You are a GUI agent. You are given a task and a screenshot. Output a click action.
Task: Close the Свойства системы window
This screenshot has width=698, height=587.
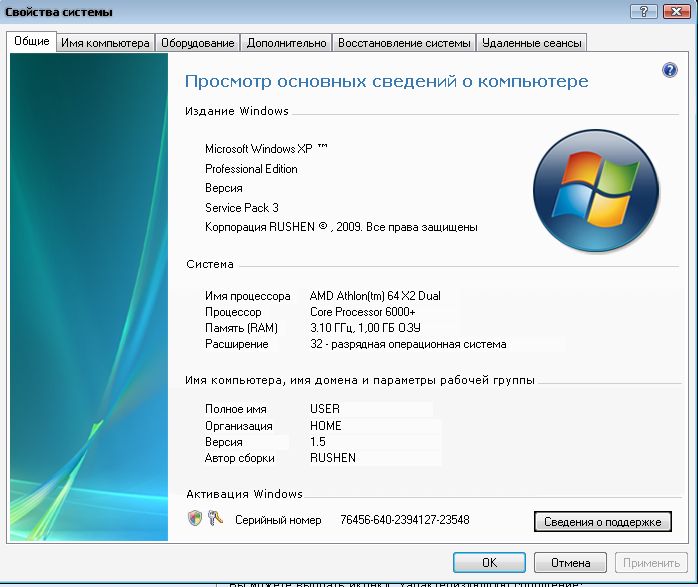coord(675,12)
